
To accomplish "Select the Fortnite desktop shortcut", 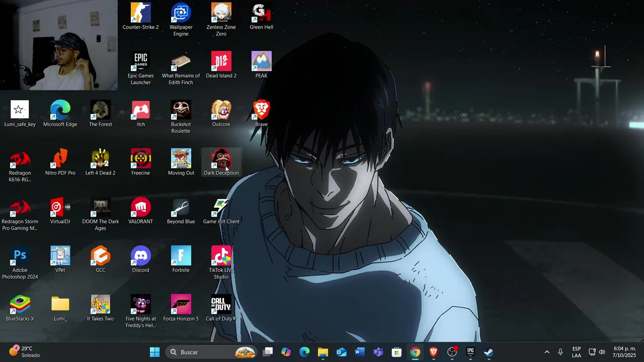I will pos(181,259).
